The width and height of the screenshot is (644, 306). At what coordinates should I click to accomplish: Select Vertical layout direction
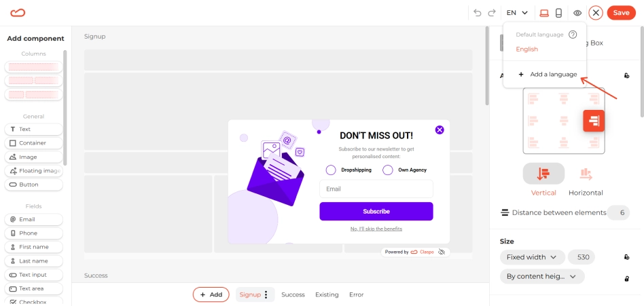coord(543,180)
